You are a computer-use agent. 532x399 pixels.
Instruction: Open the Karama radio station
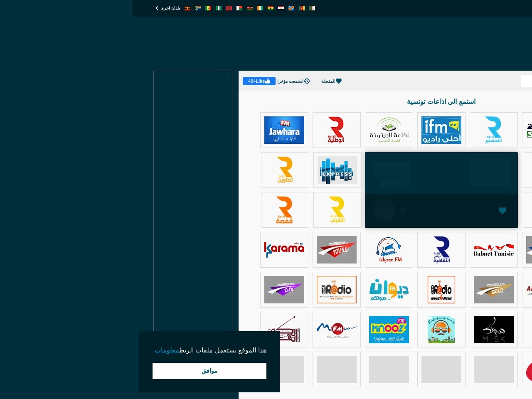pyautogui.click(x=284, y=250)
